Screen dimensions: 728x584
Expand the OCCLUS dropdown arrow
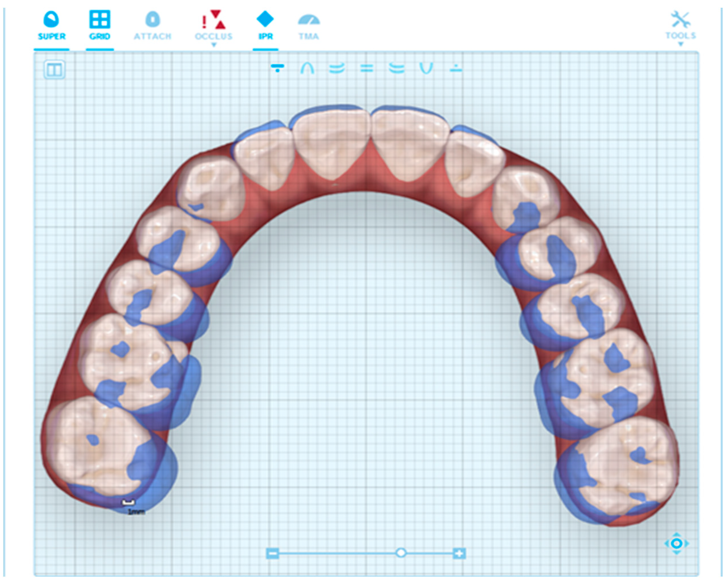coord(213,45)
